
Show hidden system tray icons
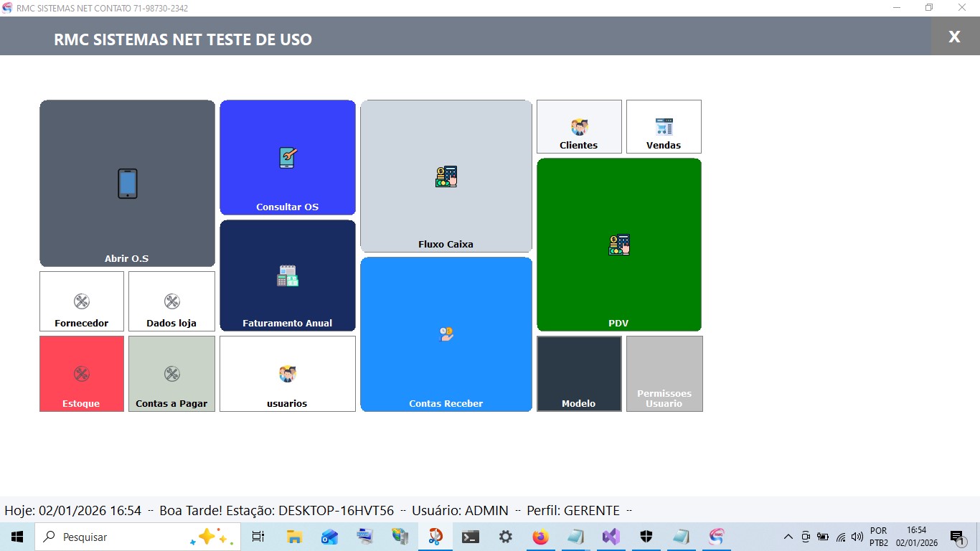click(788, 537)
